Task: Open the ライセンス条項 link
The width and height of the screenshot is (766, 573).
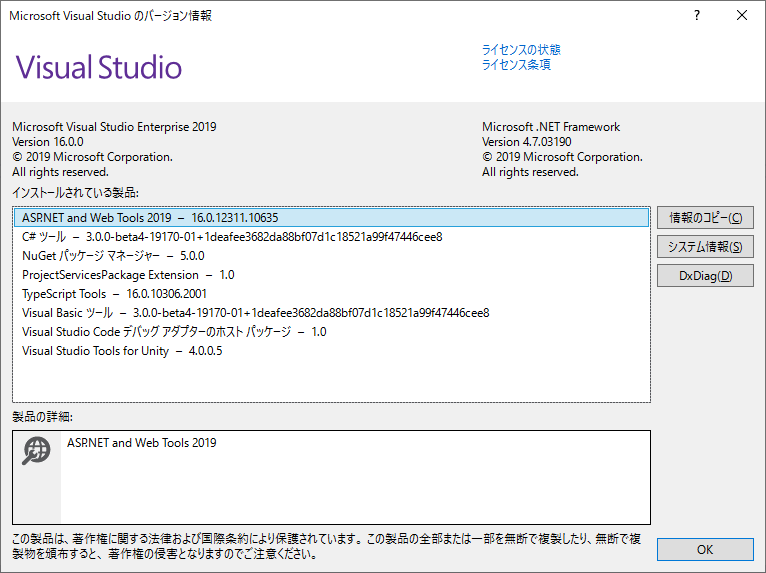Action: click(516, 64)
